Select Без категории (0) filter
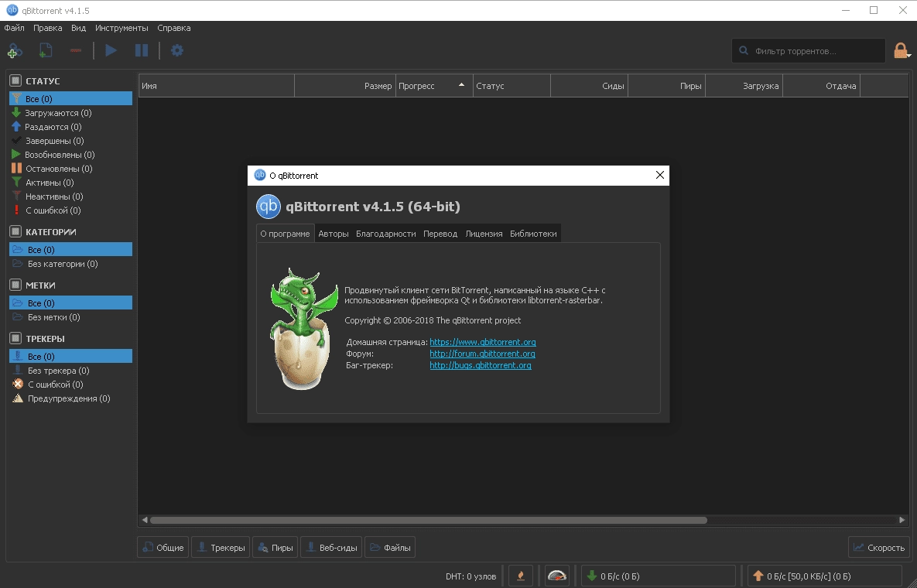 (70, 264)
